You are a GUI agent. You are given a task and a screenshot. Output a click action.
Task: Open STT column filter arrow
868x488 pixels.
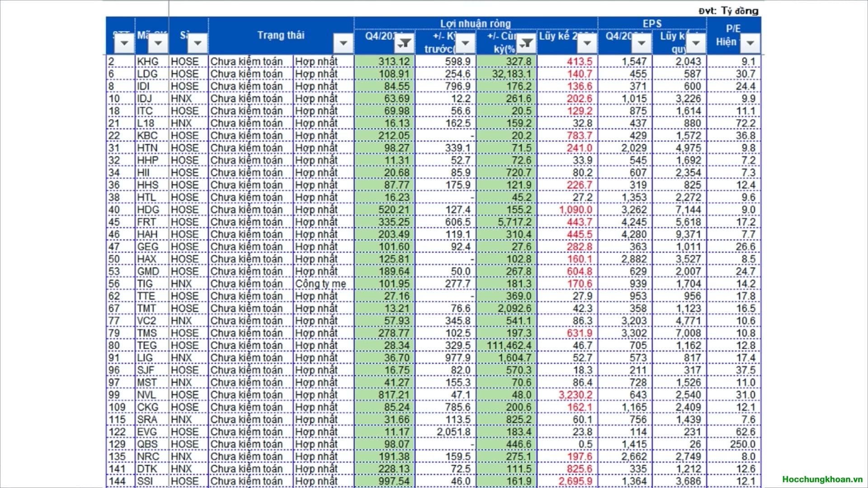[x=124, y=44]
